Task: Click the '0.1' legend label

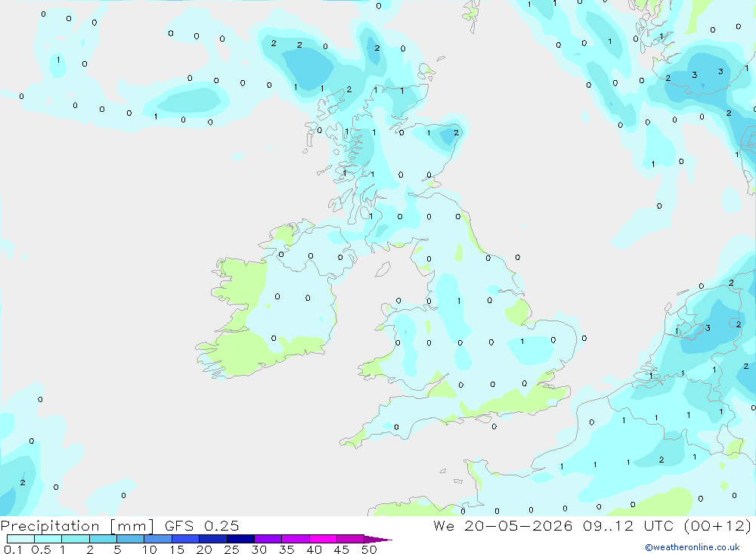Action: tap(13, 549)
